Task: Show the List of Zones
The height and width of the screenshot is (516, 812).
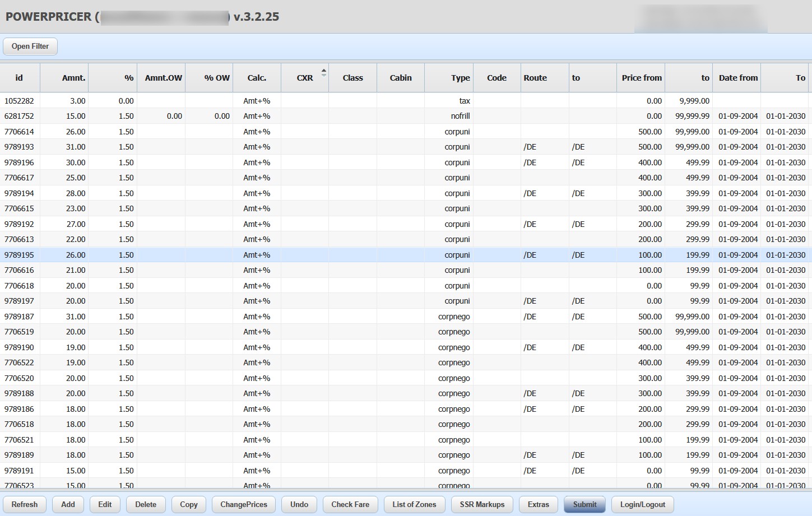Action: pos(414,504)
